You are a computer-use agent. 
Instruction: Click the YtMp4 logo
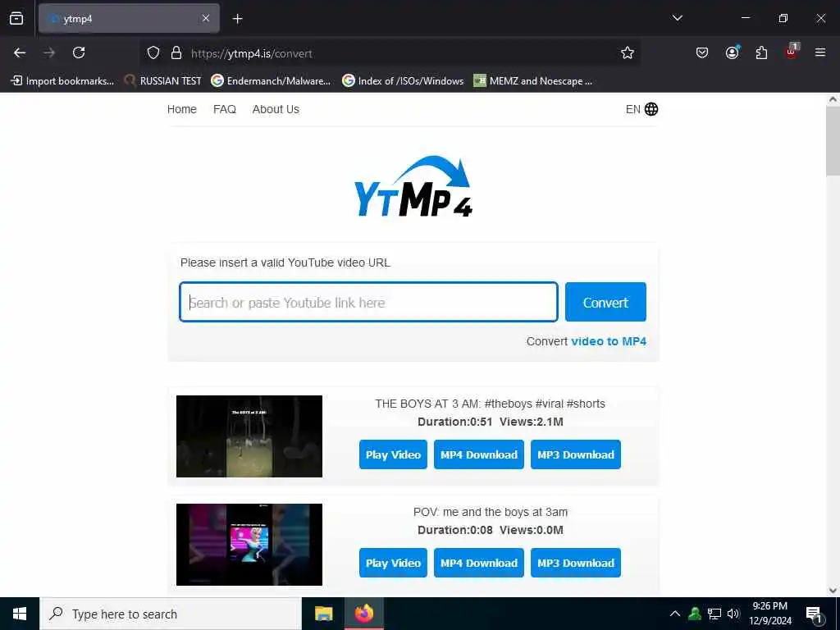(x=413, y=186)
